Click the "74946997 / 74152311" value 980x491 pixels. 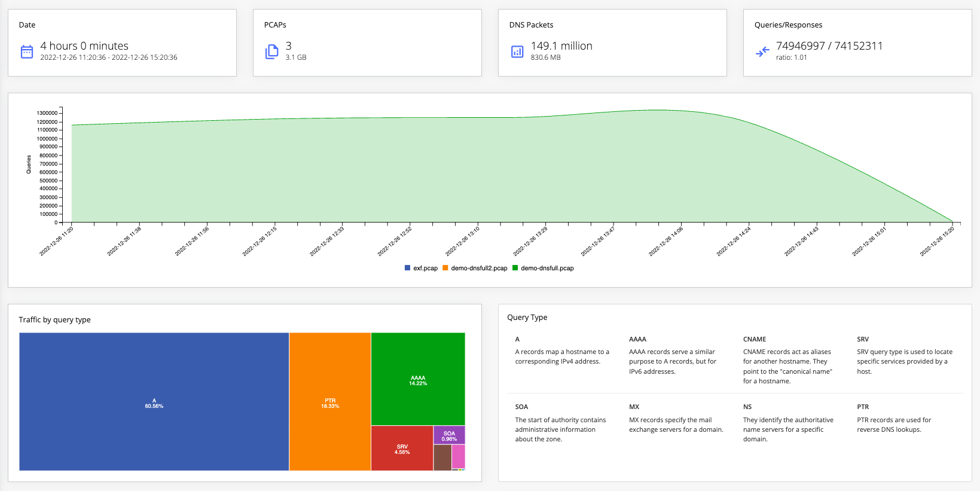829,46
